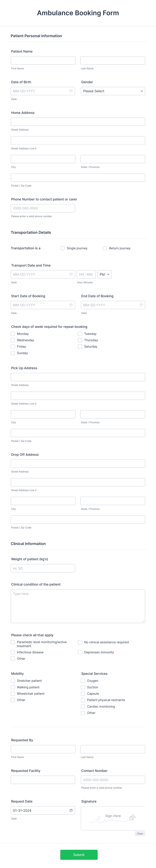
Task: Check Infectious disease clinical option
Action: 12,652
